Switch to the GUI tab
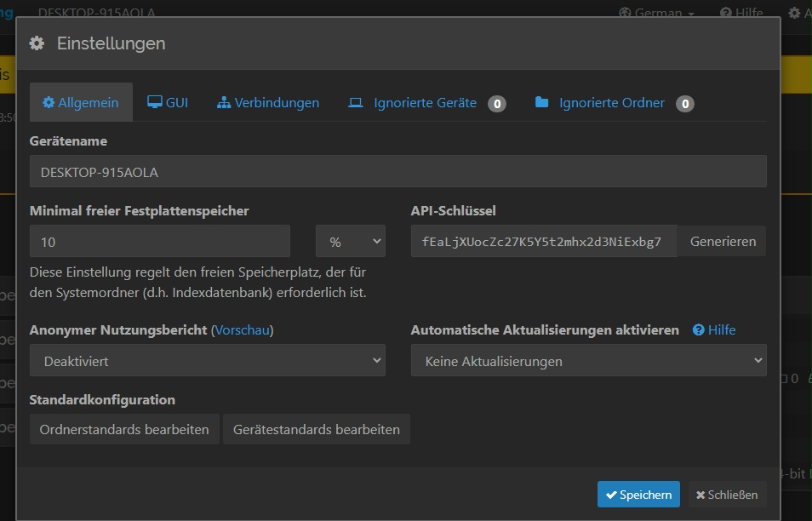This screenshot has height=521, width=812. point(168,102)
